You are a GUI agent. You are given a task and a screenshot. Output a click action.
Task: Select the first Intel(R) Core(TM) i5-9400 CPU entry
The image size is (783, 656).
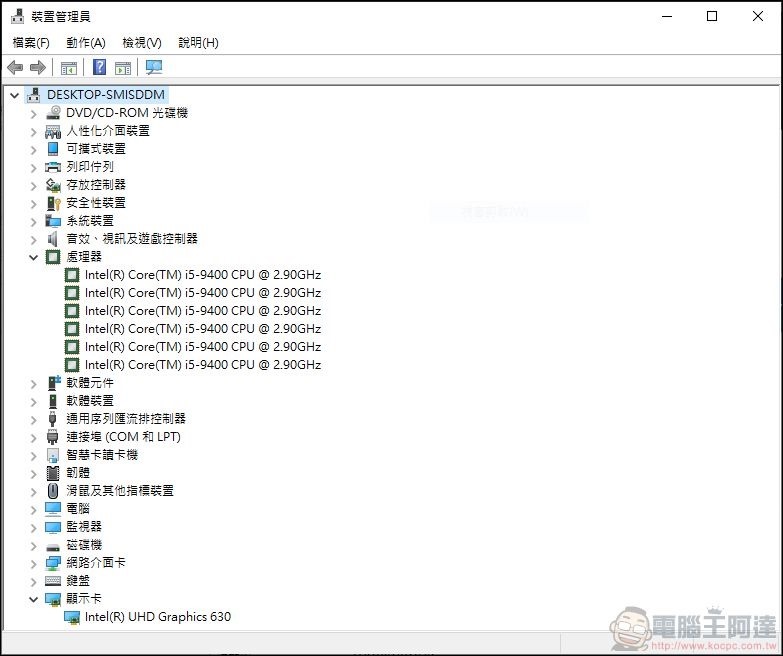[203, 275]
